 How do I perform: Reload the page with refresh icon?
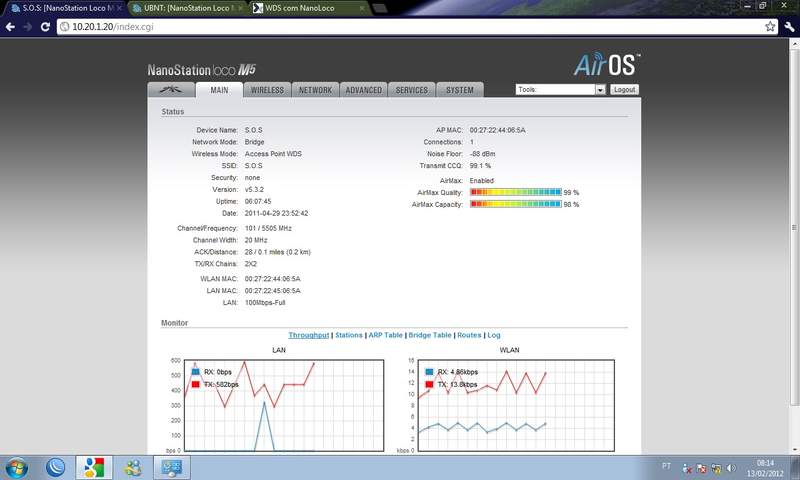coord(45,27)
